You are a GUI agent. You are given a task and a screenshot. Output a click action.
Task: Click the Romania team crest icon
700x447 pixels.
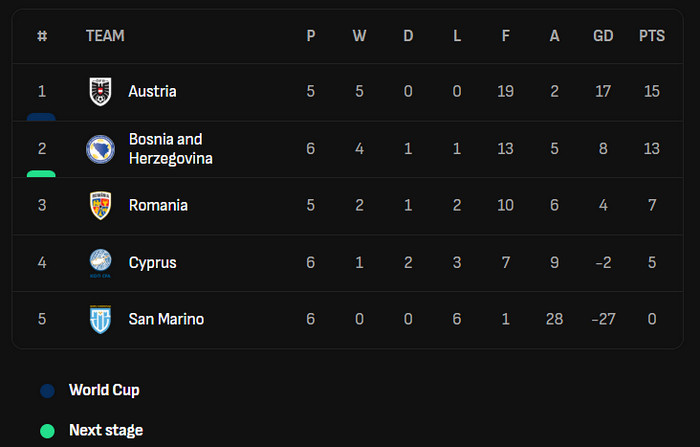100,206
